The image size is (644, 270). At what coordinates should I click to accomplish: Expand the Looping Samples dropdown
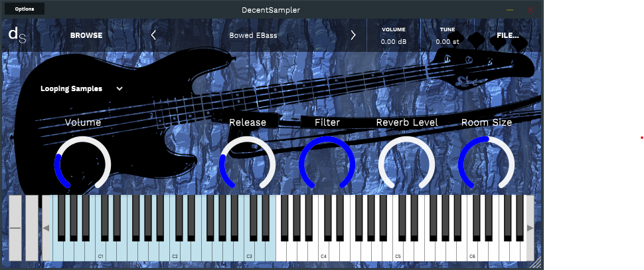[x=81, y=88]
